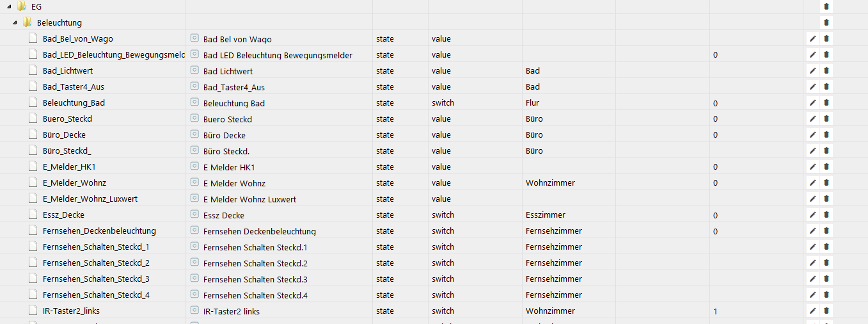Click the Wohnzimmer room cell of E_Melder_Wohnz
The image size is (868, 324).
coord(550,183)
